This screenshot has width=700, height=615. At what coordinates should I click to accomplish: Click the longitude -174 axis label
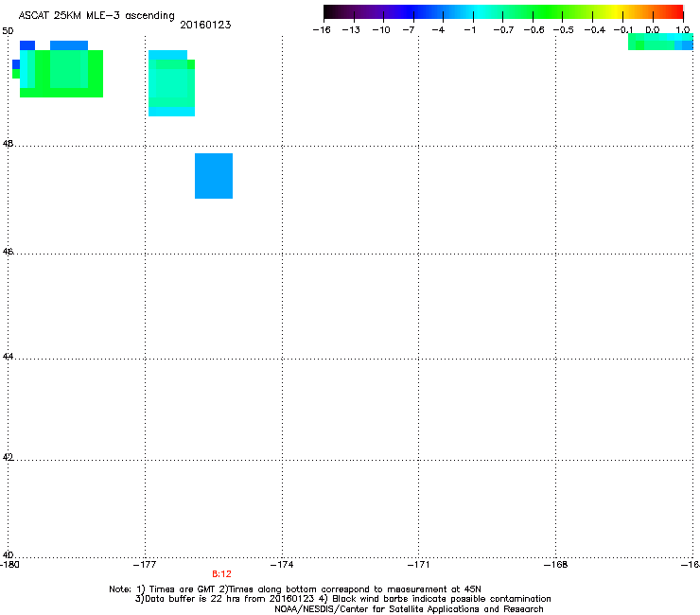point(282,565)
